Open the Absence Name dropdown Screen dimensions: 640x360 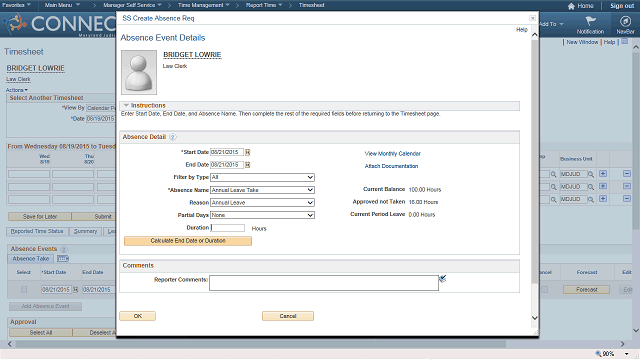coord(262,190)
